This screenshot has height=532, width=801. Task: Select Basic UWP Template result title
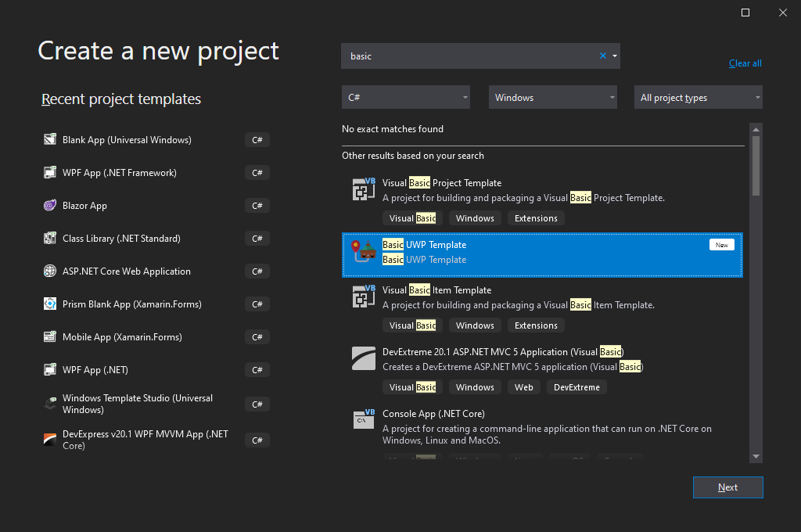425,245
